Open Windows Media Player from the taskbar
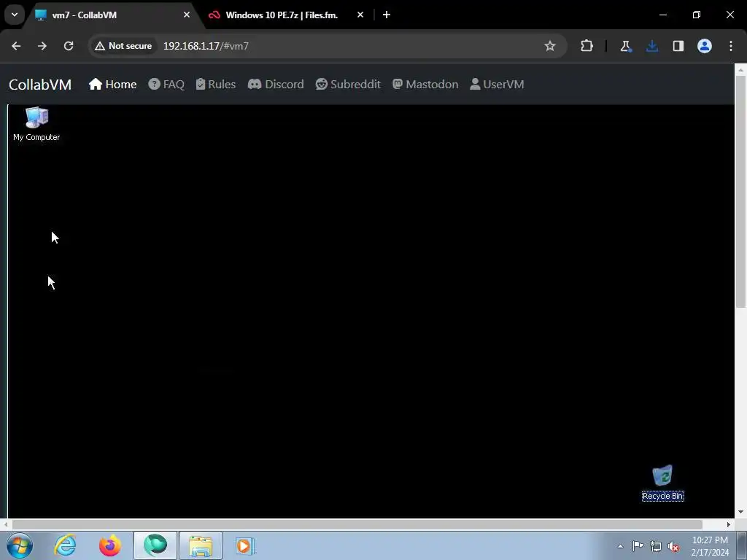Screen dimensions: 747x560 (x=245, y=545)
